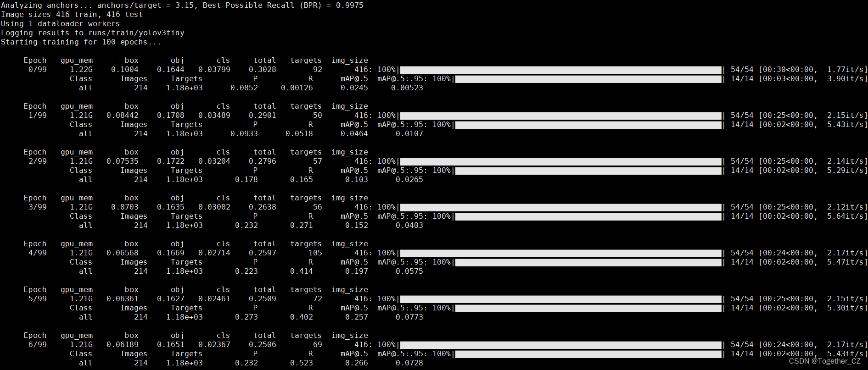The height and width of the screenshot is (370, 868).
Task: Click the mAP@.5 value '0.197'
Action: (357, 271)
